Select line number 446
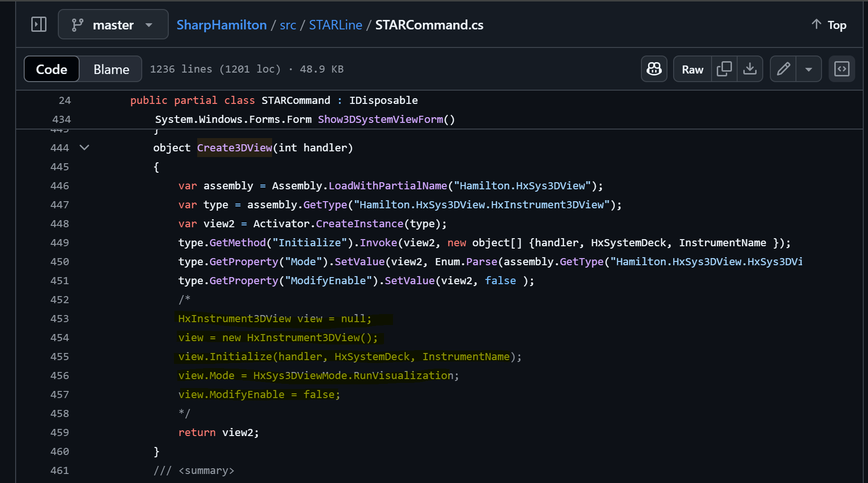868x483 pixels. [60, 186]
